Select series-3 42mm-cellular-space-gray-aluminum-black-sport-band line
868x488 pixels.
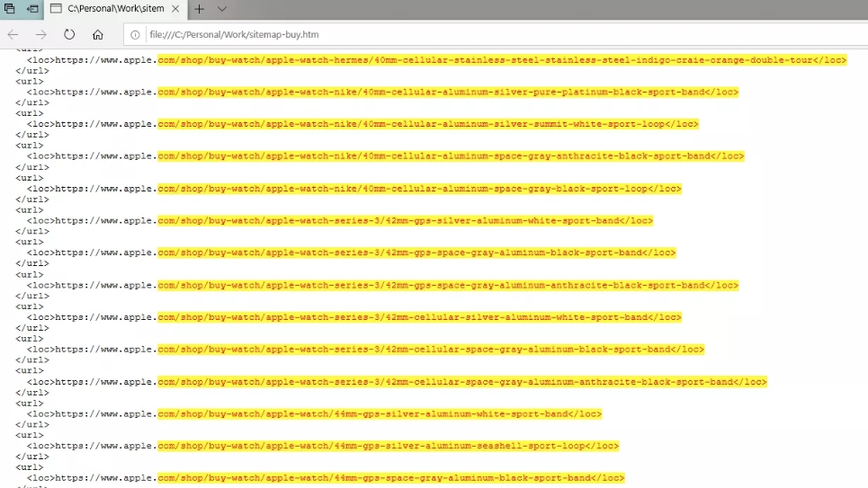(x=365, y=350)
